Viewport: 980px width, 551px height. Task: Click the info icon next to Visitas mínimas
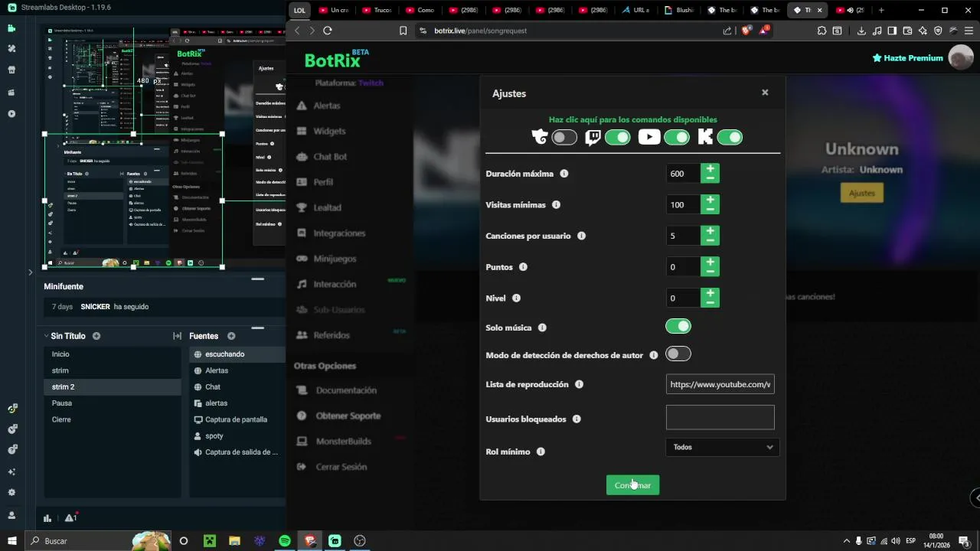click(557, 205)
